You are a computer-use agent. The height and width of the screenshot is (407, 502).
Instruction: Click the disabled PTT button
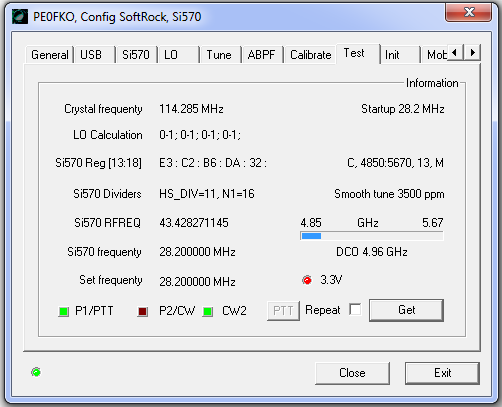[x=283, y=311]
